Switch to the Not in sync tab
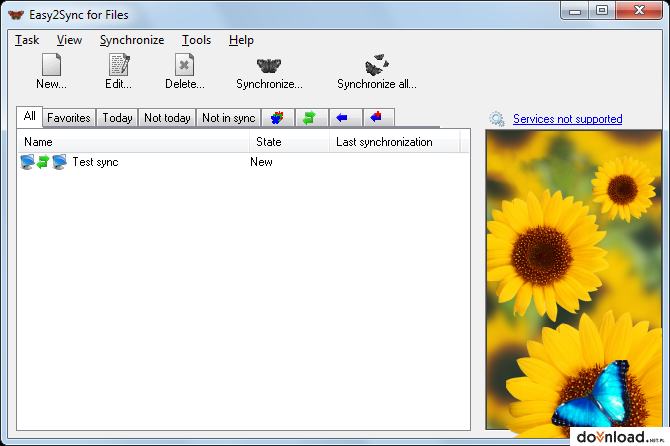Image resolution: width=670 pixels, height=446 pixels. (x=229, y=117)
